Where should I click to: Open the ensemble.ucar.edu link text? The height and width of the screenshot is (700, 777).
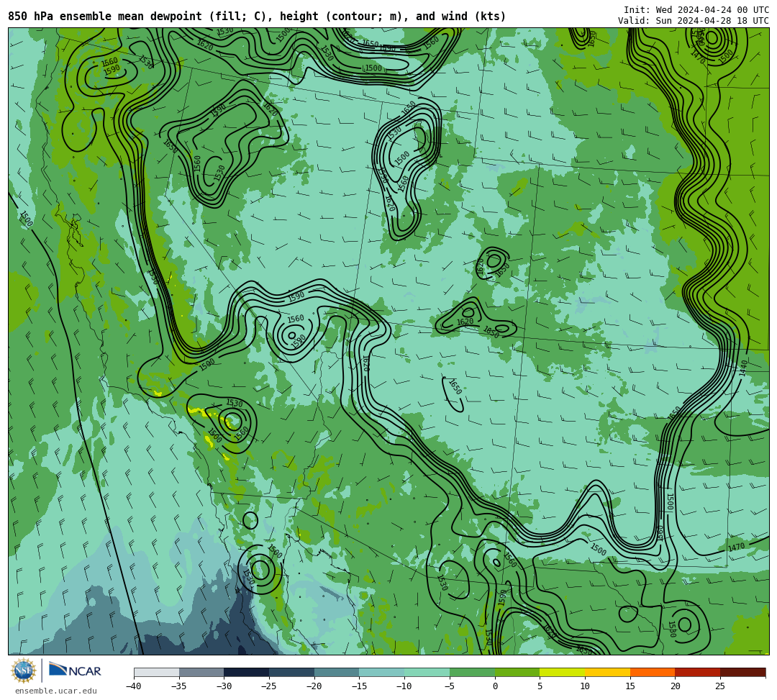coord(56,691)
